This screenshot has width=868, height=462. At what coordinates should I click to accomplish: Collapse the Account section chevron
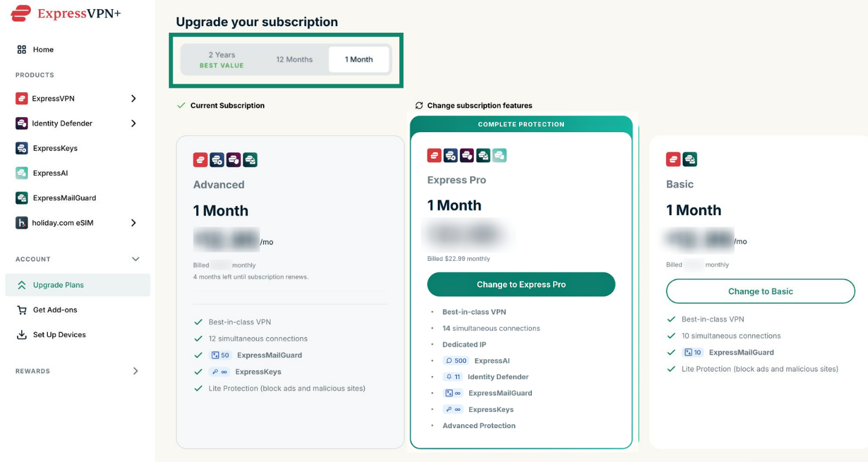pos(136,259)
